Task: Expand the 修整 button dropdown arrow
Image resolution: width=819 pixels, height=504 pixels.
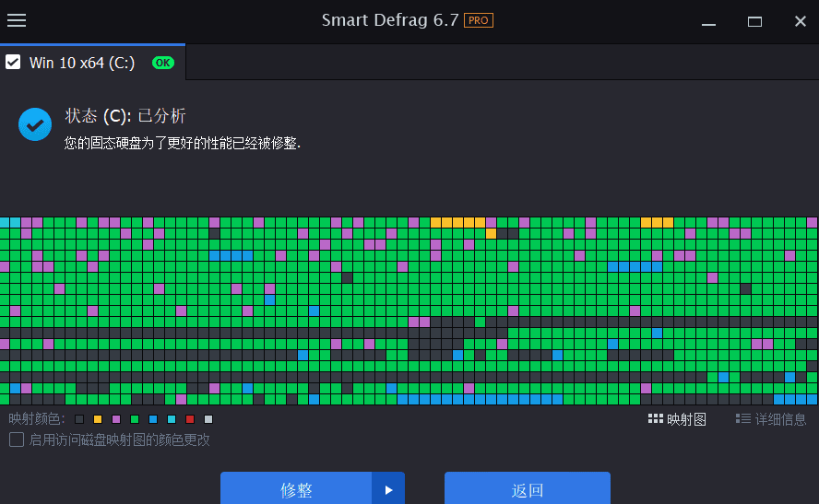Action: pos(388,490)
